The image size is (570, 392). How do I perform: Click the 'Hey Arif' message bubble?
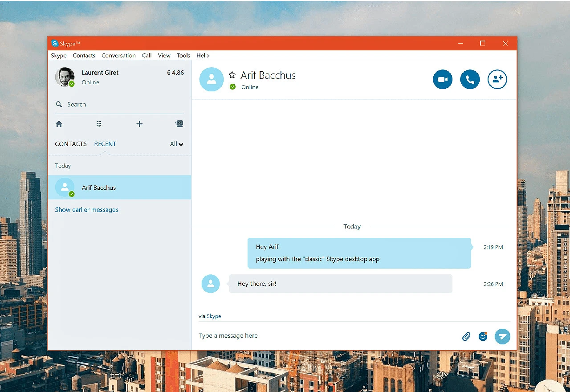pos(359,253)
